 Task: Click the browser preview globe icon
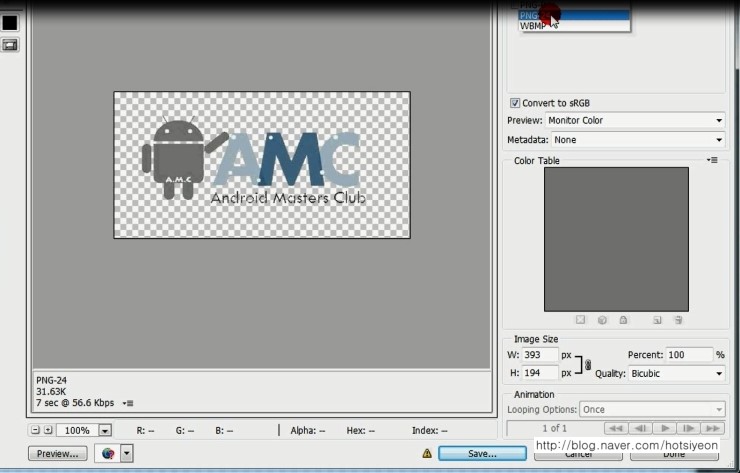[108, 454]
